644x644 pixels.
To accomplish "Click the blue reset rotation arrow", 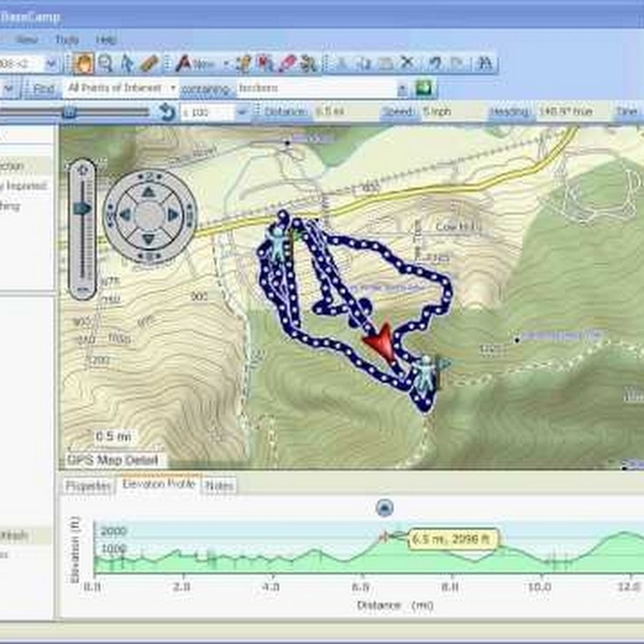I will point(167,112).
